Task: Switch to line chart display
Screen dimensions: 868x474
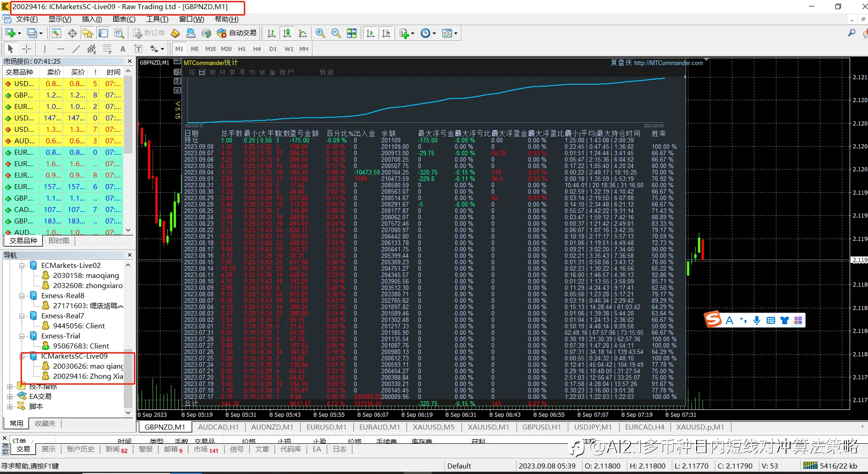Action: pyautogui.click(x=302, y=33)
